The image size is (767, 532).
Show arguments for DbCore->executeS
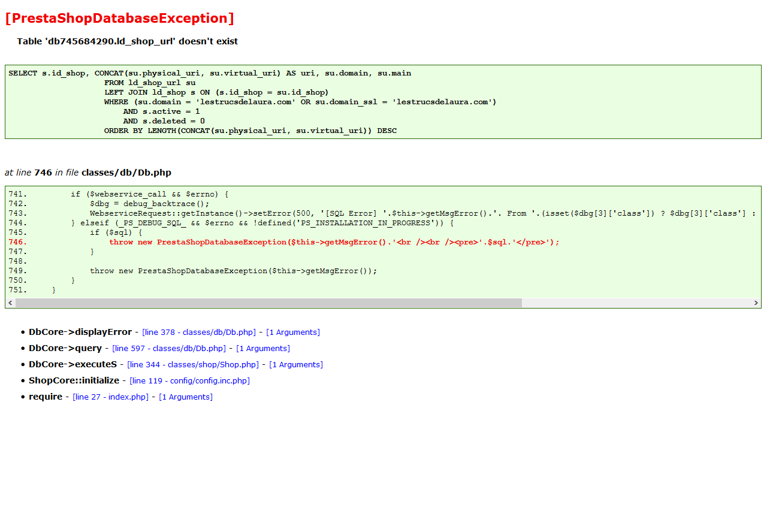[x=296, y=364]
